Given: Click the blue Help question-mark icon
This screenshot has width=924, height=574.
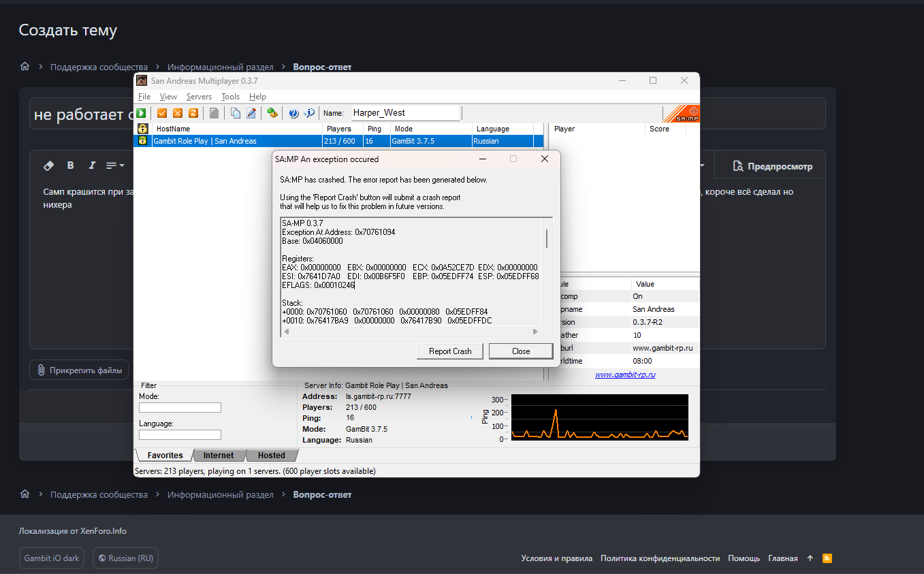Looking at the screenshot, I should [x=293, y=113].
